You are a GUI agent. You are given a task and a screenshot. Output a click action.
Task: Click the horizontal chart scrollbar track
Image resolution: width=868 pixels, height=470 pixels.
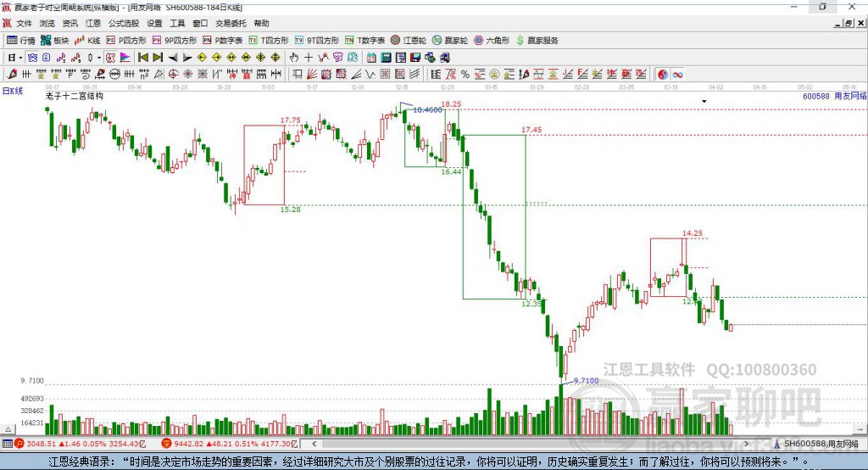(530, 444)
